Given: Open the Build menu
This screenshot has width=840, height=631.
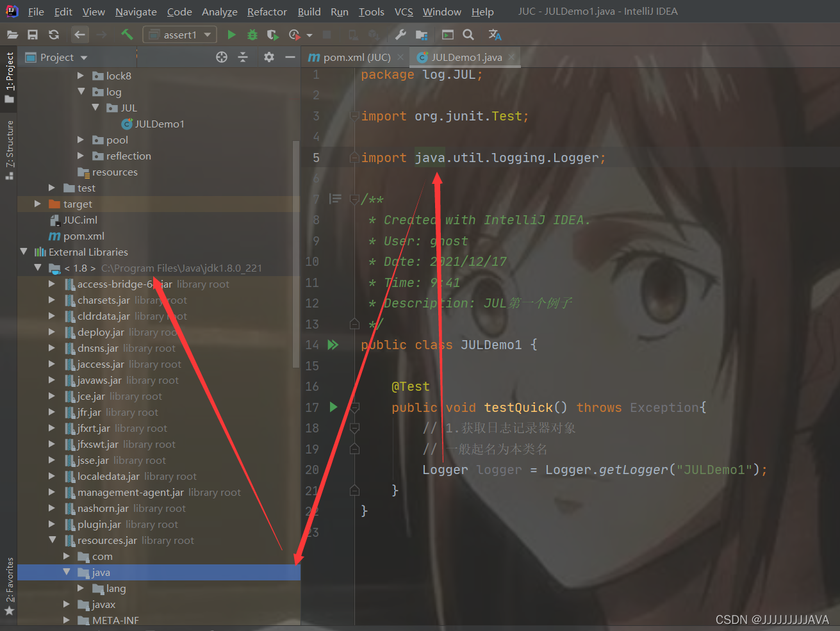Looking at the screenshot, I should click(309, 12).
